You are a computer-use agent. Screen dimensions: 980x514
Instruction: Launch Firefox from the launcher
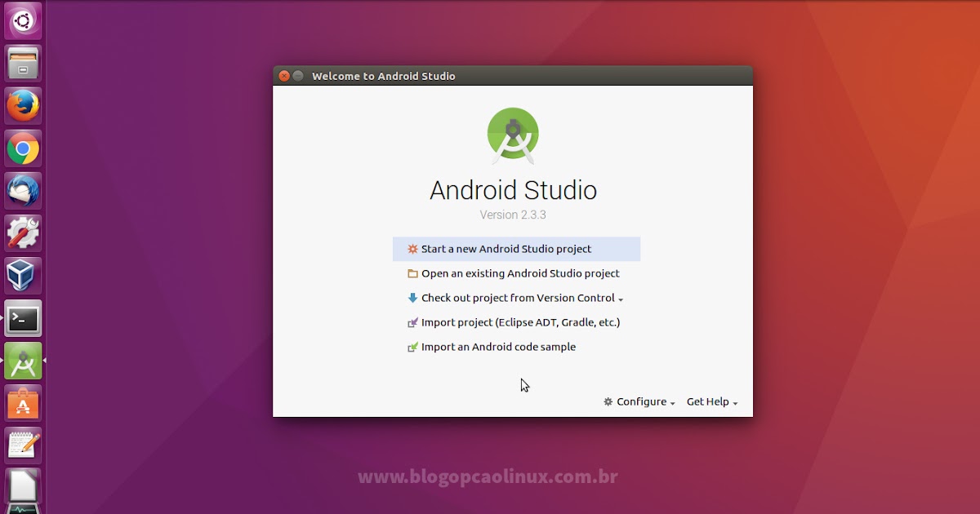23,105
